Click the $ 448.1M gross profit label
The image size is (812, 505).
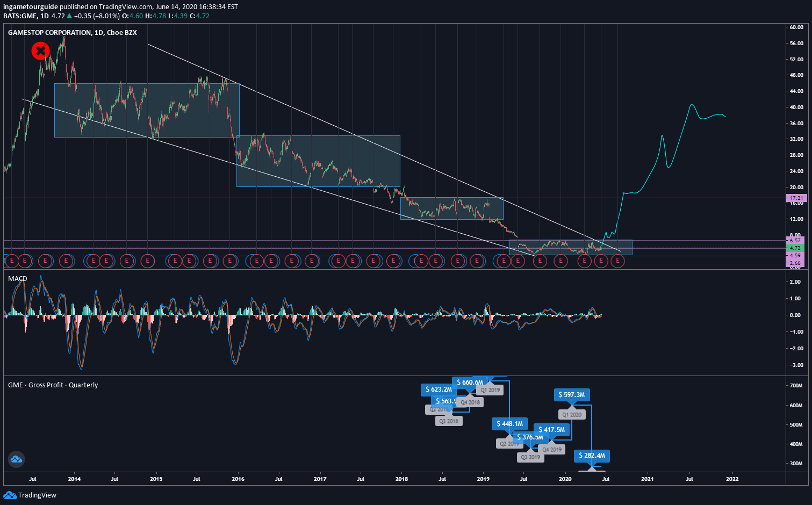point(509,424)
